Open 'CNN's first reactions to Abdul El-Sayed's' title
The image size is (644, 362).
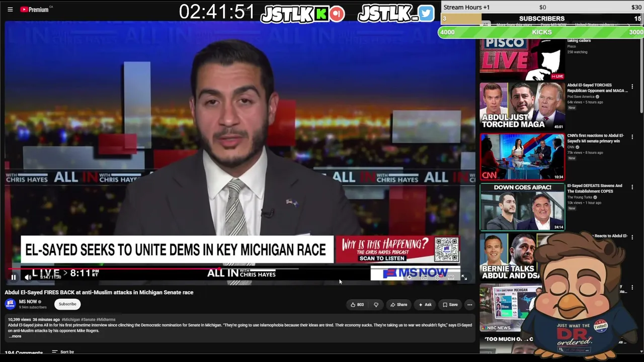coord(596,138)
